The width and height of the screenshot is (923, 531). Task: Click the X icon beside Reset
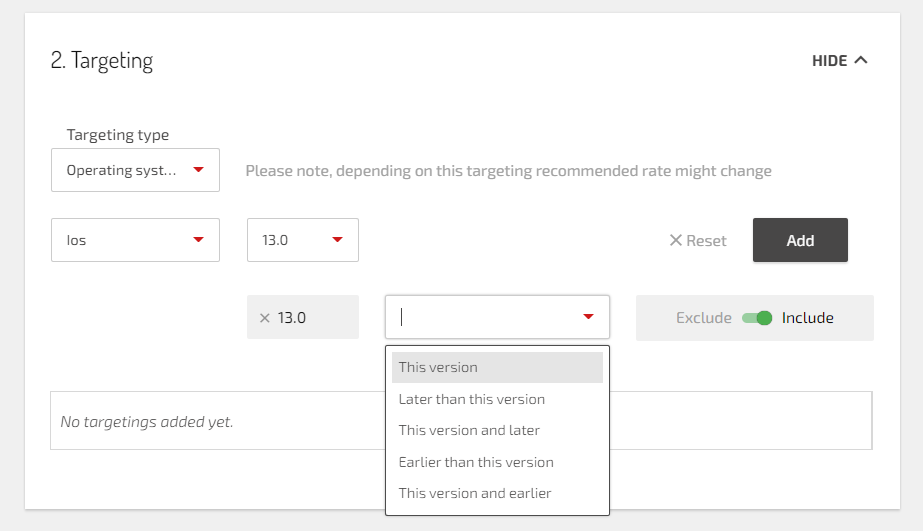tap(675, 240)
